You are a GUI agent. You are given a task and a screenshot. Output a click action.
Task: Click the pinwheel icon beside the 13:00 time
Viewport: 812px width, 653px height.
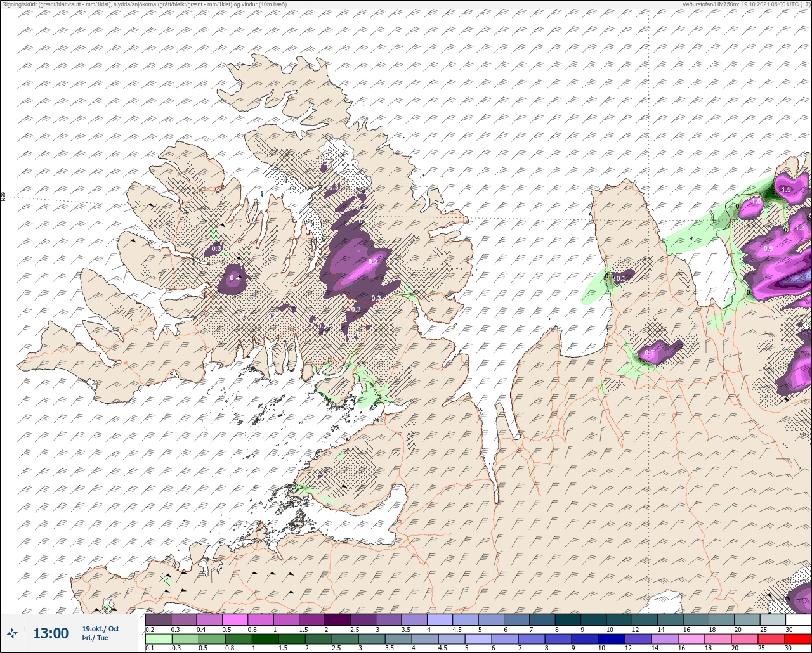(x=12, y=633)
